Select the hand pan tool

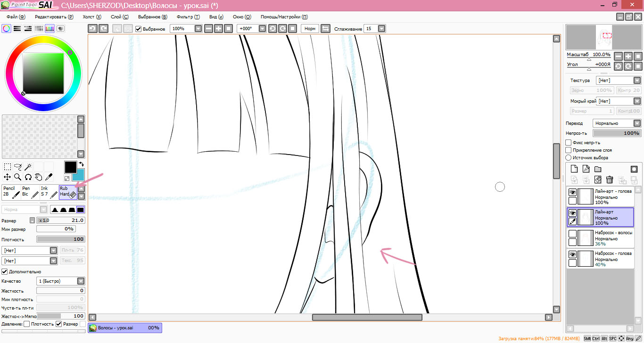(x=39, y=177)
